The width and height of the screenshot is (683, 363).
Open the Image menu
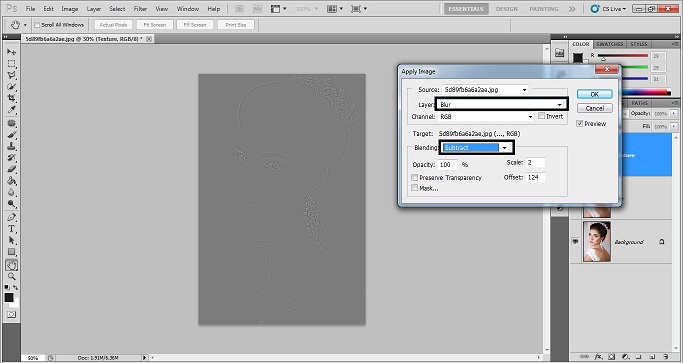(70, 9)
